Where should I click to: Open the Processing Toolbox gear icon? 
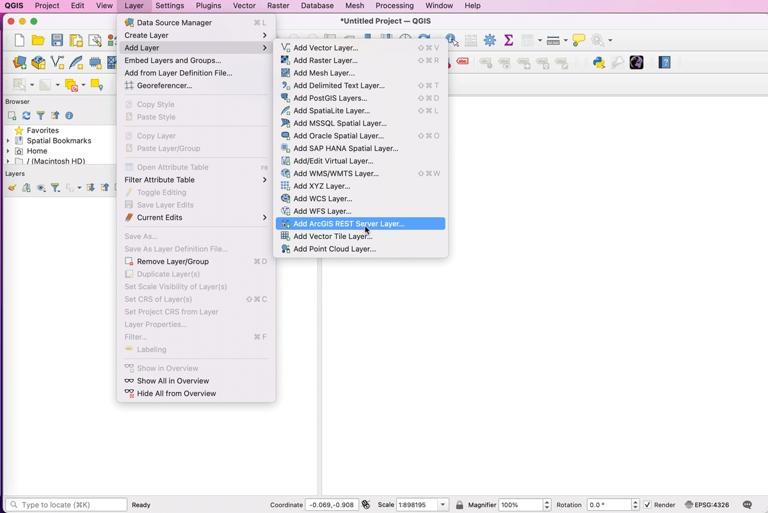click(x=489, y=40)
